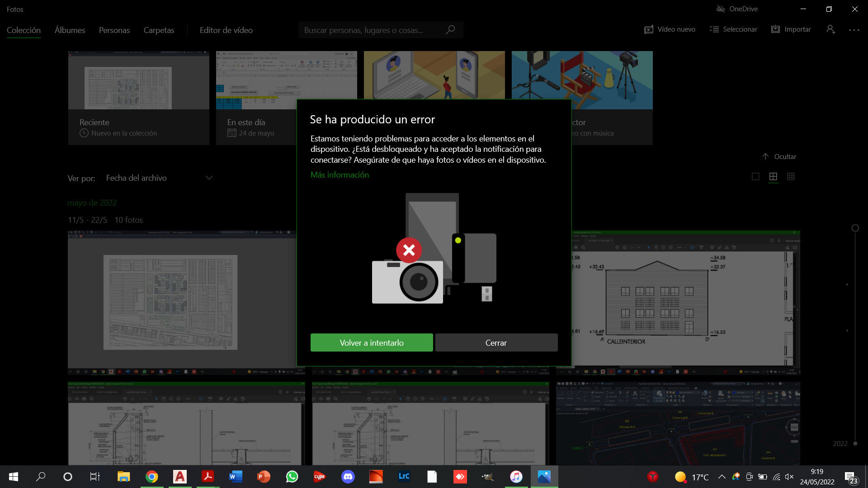Open the three-dots more menu
Screen dimensions: 868x488
click(854, 30)
